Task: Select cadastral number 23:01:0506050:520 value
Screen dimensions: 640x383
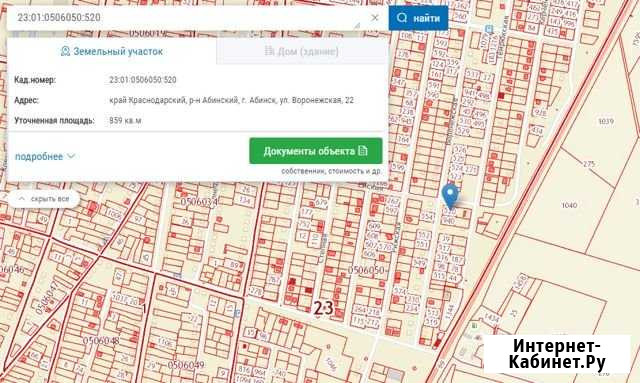Action: 143,80
